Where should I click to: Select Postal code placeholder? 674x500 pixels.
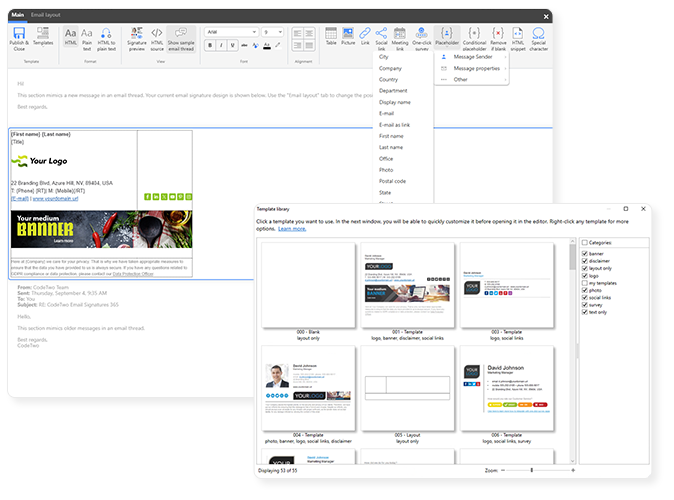click(x=392, y=181)
